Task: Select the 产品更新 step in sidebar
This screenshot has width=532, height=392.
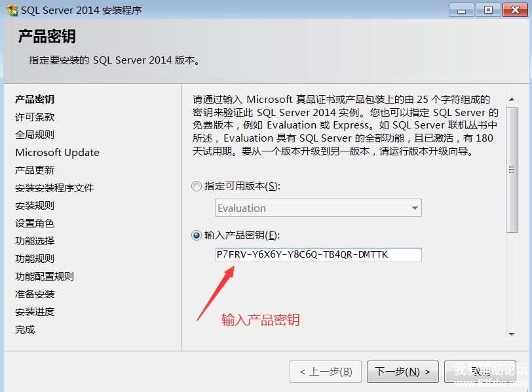Action: [x=35, y=170]
